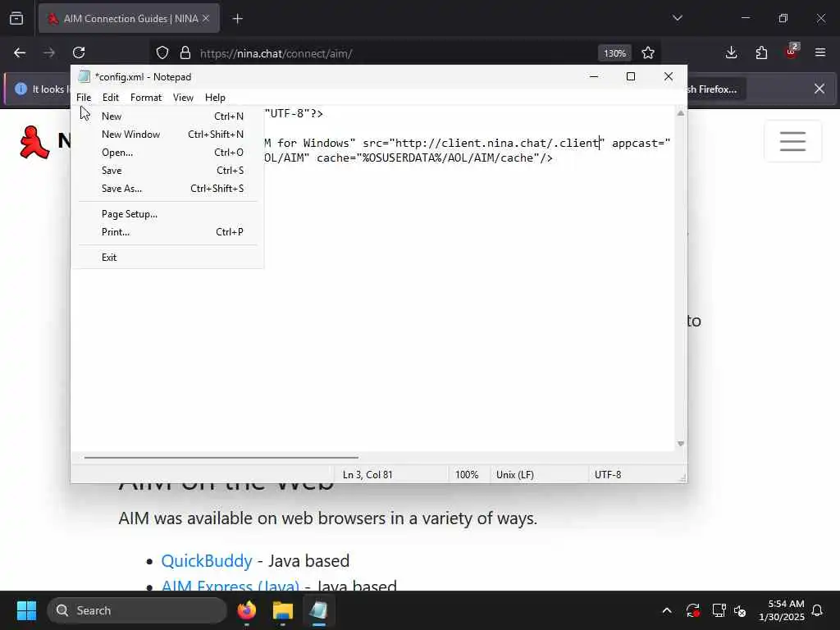Click the update sync tray icon

pyautogui.click(x=692, y=610)
